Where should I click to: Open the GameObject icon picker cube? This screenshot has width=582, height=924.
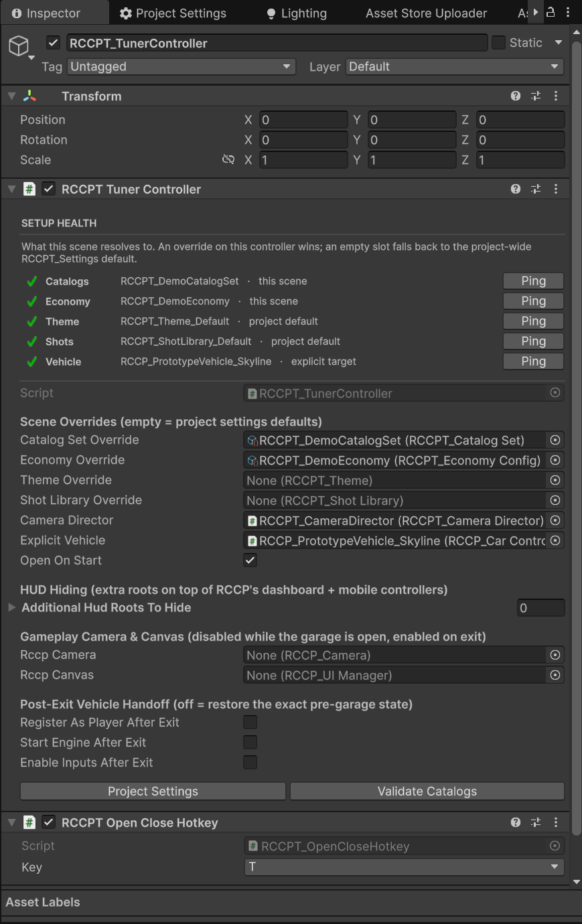click(19, 46)
